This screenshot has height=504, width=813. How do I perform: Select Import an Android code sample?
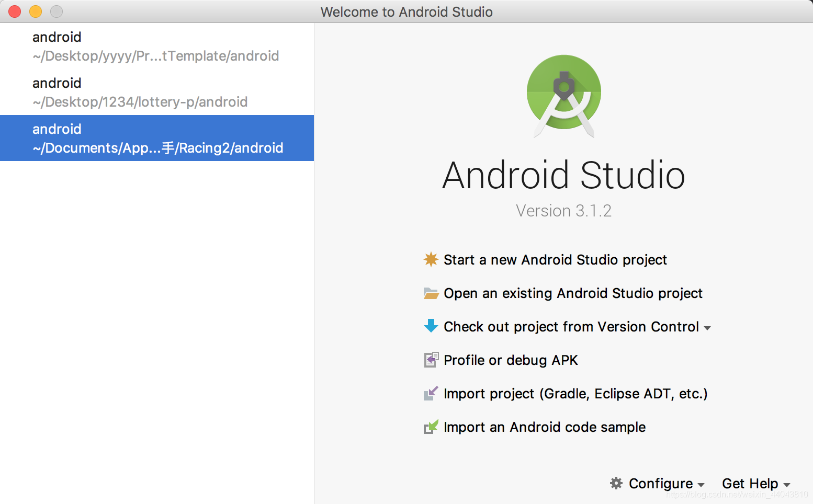pyautogui.click(x=545, y=427)
